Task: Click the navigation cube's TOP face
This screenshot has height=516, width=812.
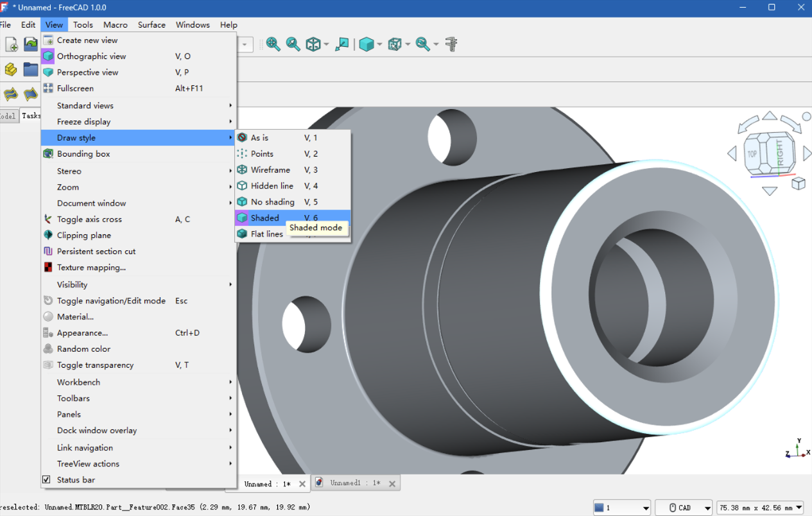Action: click(752, 154)
